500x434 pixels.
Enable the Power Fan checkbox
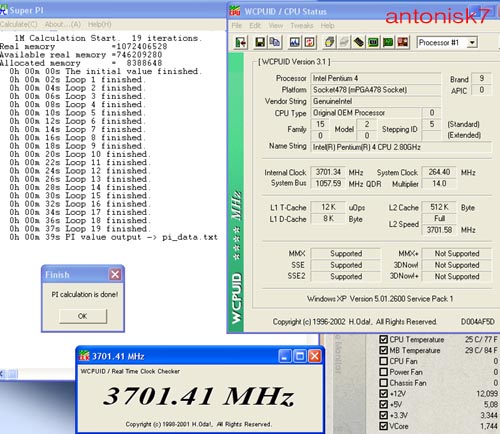pyautogui.click(x=384, y=372)
